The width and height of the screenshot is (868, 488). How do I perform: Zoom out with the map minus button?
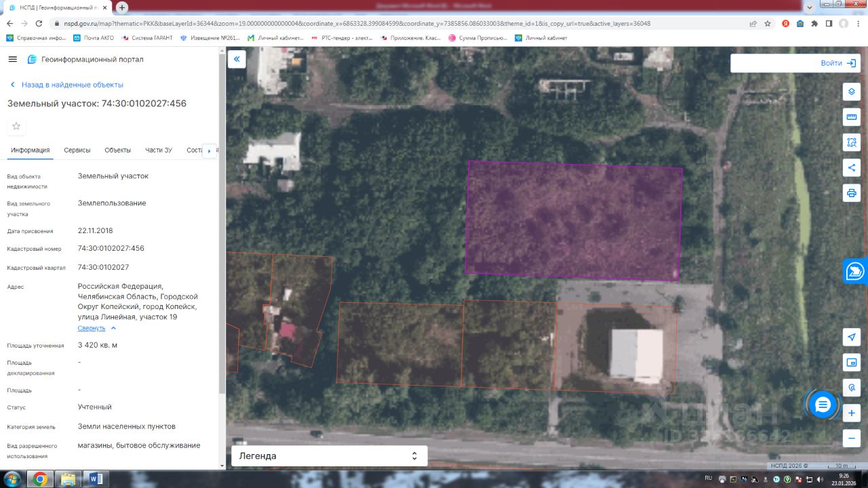click(x=852, y=438)
